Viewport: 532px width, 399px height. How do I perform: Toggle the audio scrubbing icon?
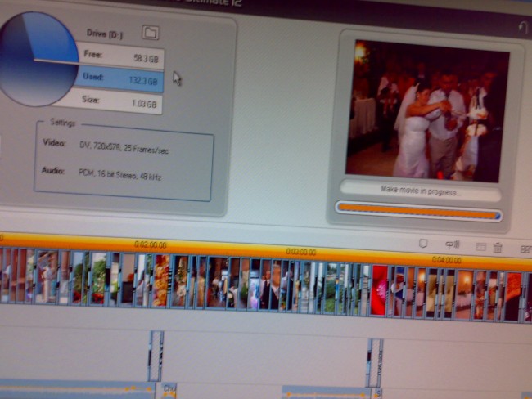coord(453,244)
